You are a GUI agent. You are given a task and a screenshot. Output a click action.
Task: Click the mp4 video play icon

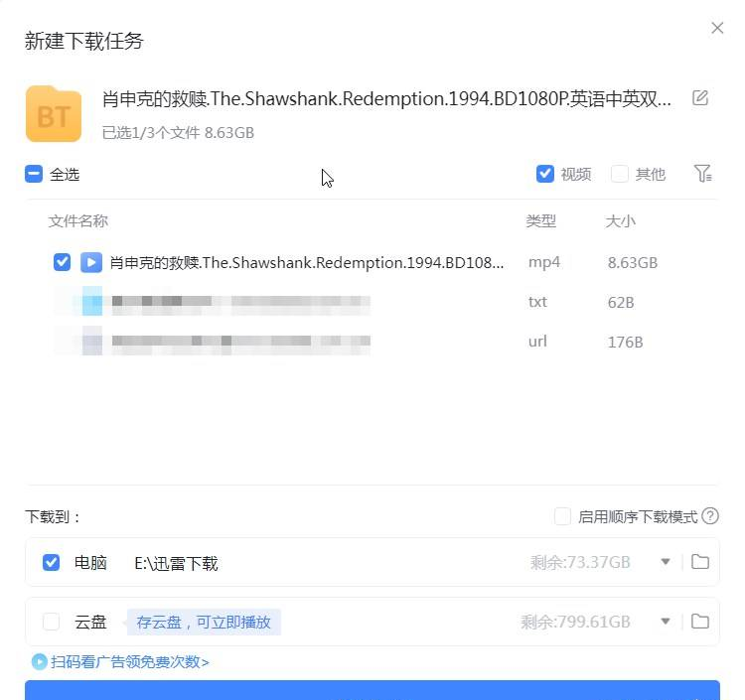tap(91, 262)
